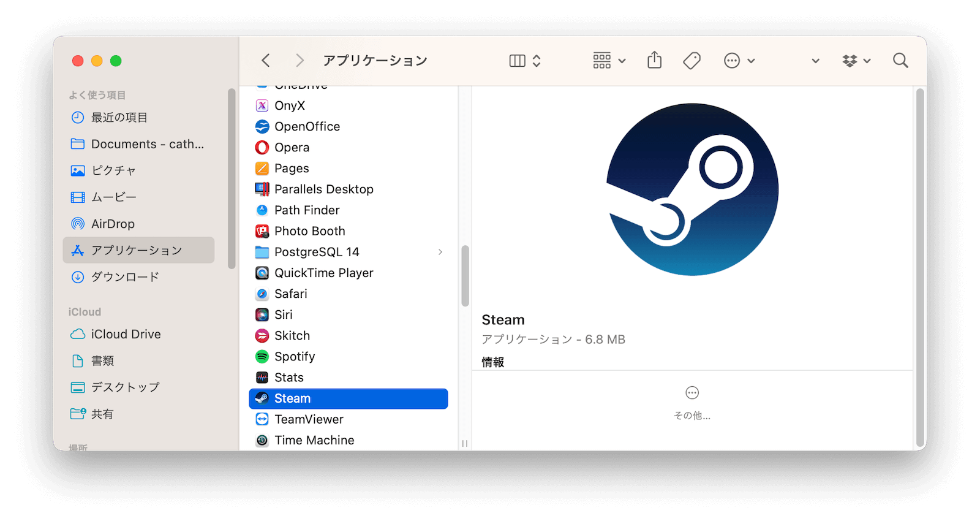
Task: Select the text 'OnyX' in the list
Action: [290, 105]
